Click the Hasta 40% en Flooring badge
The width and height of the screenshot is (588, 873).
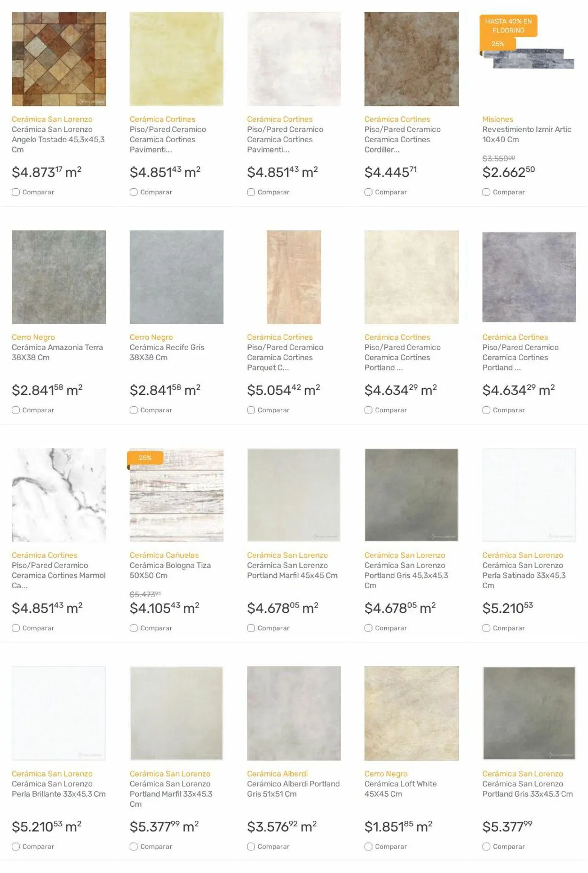tap(508, 25)
